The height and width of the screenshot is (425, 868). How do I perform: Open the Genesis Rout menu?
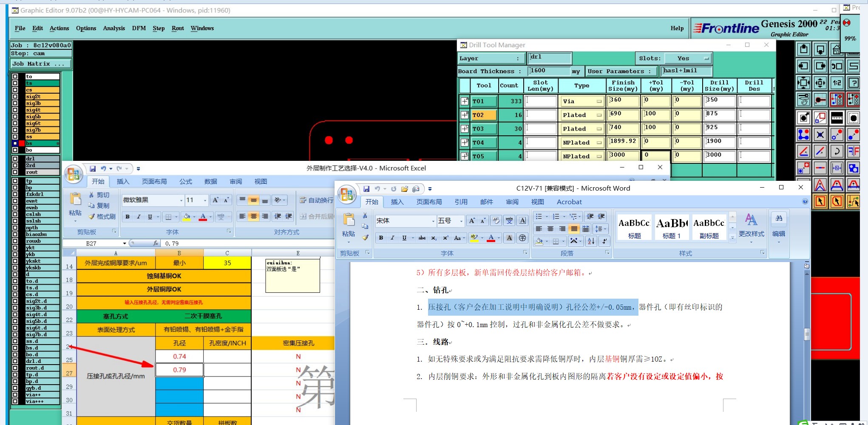pyautogui.click(x=178, y=28)
